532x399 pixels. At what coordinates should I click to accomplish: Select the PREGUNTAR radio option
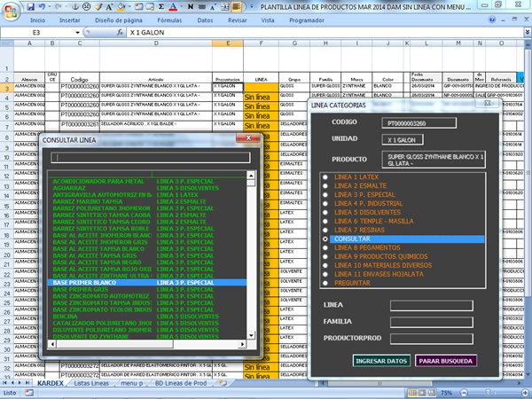click(x=326, y=283)
